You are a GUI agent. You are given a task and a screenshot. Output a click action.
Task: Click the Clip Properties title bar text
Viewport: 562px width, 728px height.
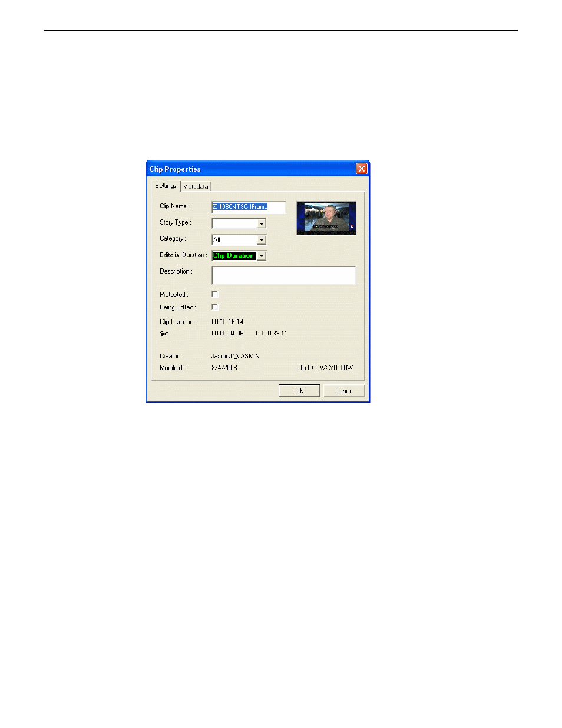tap(175, 169)
